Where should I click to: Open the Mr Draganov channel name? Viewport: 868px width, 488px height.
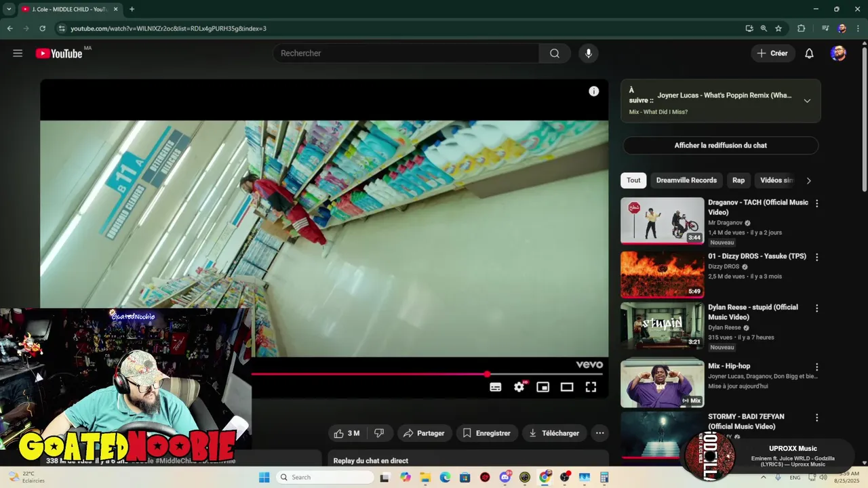[x=725, y=223]
